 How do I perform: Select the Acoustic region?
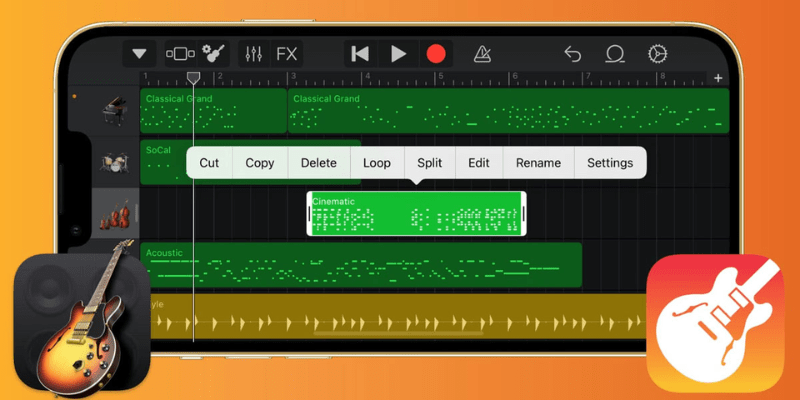click(x=361, y=265)
